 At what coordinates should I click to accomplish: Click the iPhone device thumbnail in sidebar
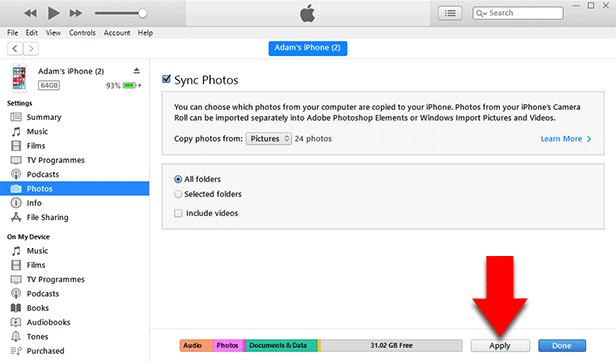19,78
